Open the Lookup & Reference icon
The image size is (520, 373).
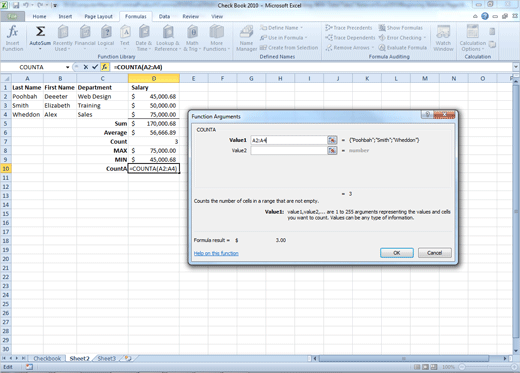click(x=168, y=32)
